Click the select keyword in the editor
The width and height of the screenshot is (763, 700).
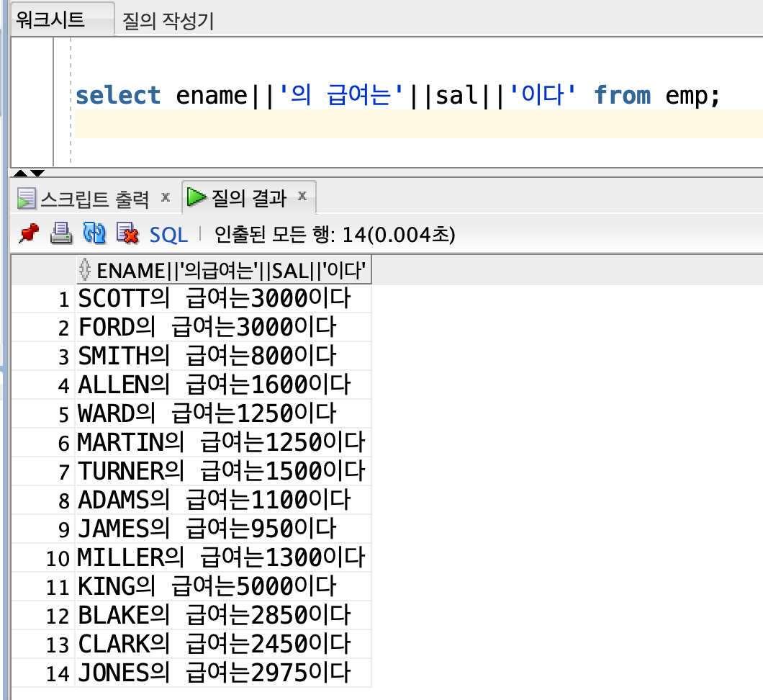point(118,95)
